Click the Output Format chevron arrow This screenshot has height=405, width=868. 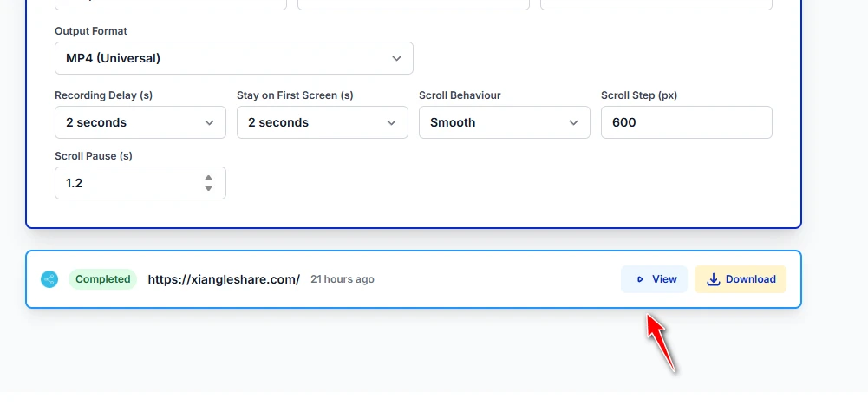point(396,59)
